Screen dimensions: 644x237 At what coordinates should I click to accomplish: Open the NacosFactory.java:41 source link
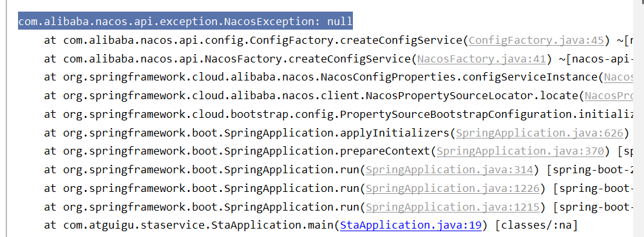(481, 59)
